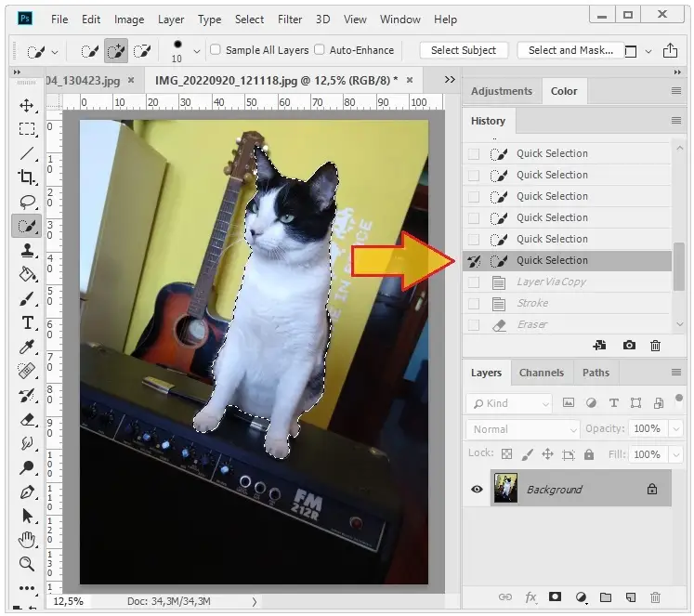
Task: Select the Eraser tool
Action: [x=27, y=420]
